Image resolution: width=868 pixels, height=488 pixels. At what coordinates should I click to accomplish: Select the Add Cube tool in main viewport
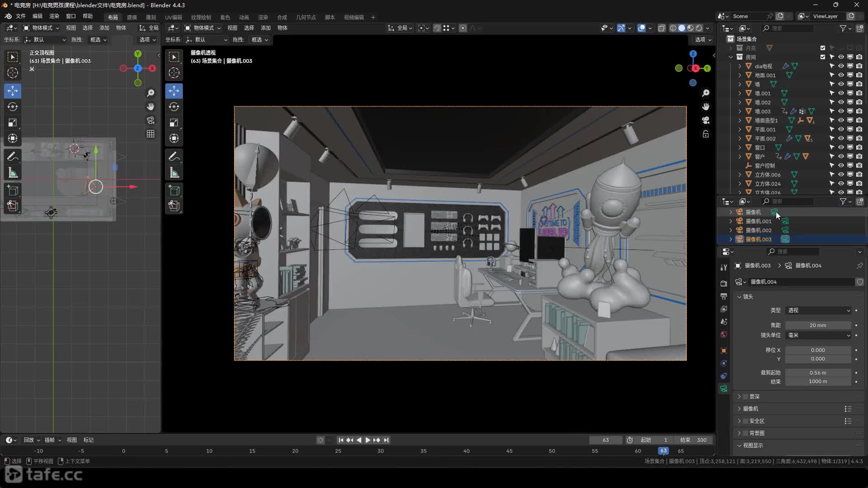(174, 190)
